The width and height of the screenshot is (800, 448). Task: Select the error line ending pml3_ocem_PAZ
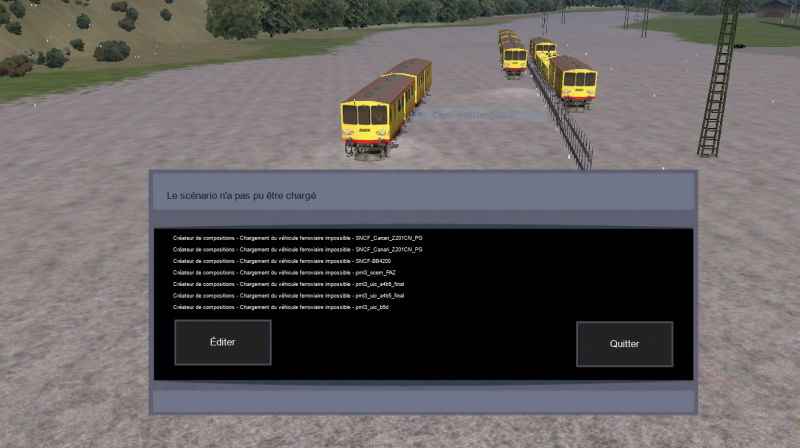tap(284, 273)
